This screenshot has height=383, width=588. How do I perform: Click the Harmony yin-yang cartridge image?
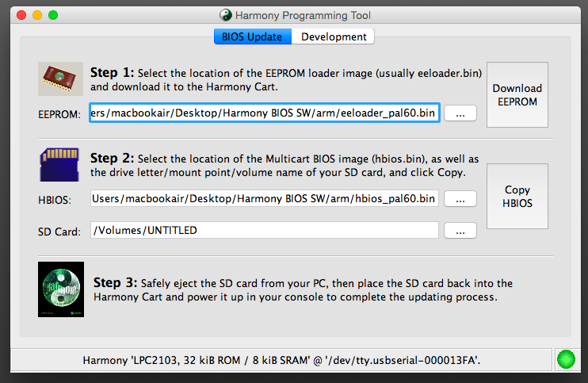click(61, 289)
